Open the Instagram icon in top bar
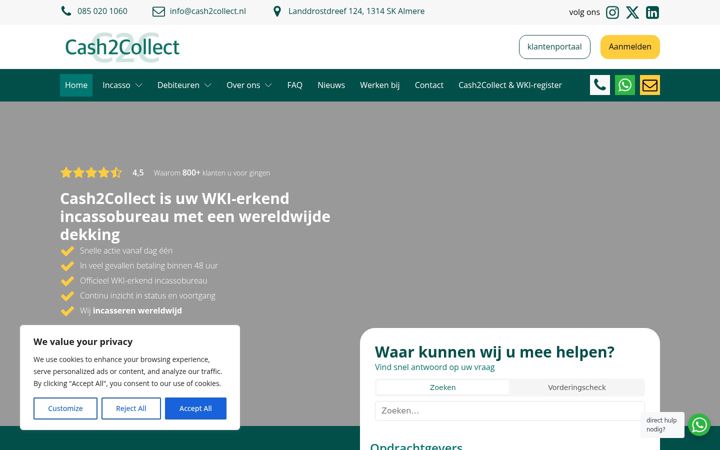The height and width of the screenshot is (450, 720). click(x=612, y=12)
